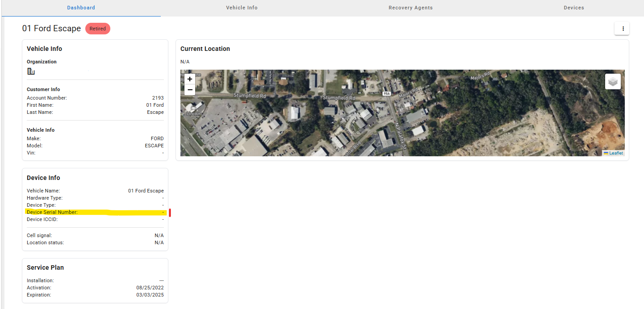Open the three-dot options menu
This screenshot has height=309, width=644.
point(622,29)
